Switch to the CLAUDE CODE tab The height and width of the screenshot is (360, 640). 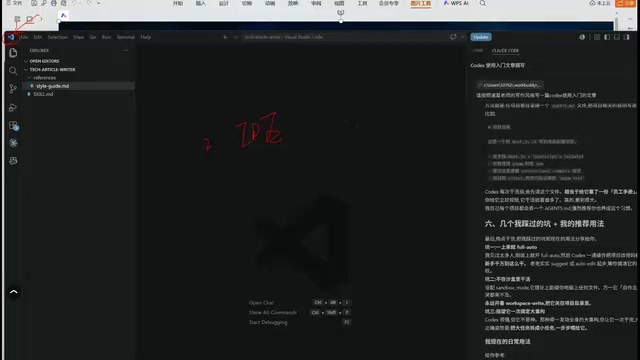click(505, 51)
